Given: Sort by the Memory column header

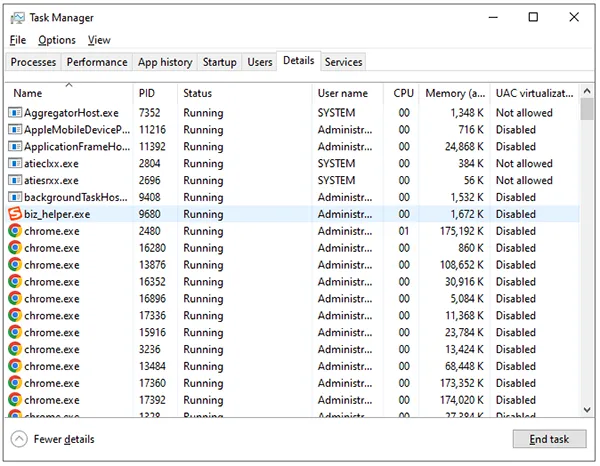Looking at the screenshot, I should 455,93.
